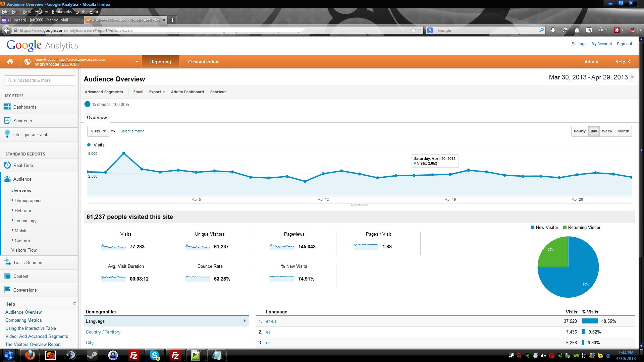
Task: Click the search magnifier in Google box
Action: point(542,30)
